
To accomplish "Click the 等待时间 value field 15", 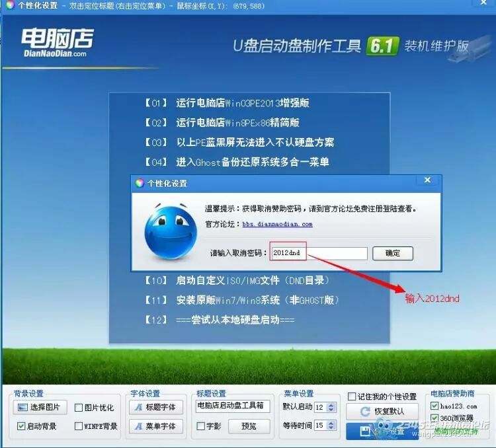I will [x=321, y=426].
